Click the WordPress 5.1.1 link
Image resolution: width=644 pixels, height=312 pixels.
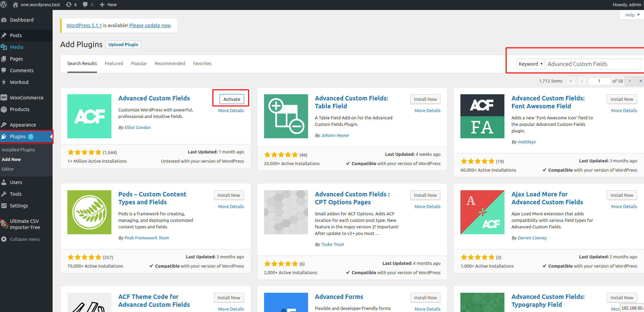tap(84, 25)
